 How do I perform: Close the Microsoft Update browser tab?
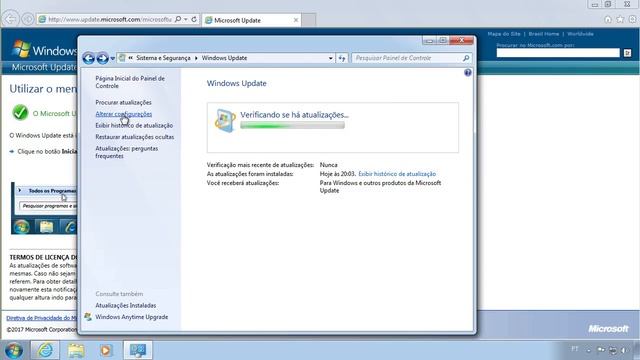click(296, 20)
